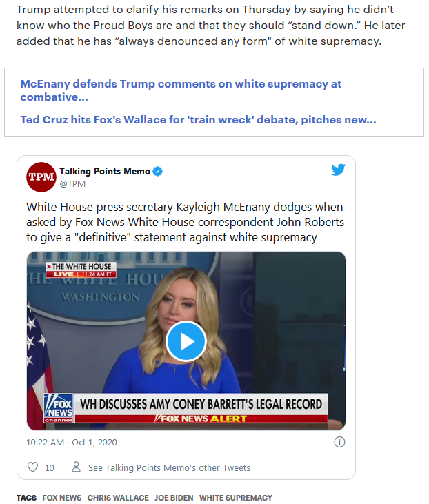Like the tweet with heart icon
Screen dimensions: 429x504
[32, 467]
